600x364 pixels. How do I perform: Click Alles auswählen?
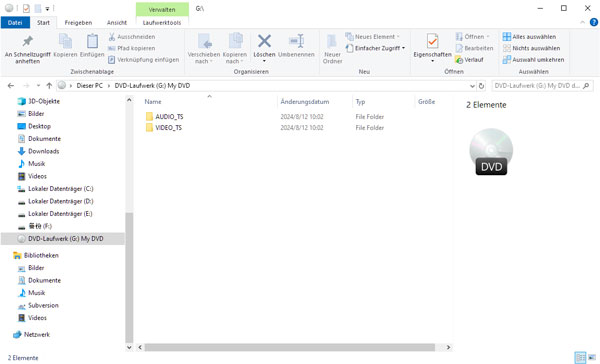click(529, 37)
